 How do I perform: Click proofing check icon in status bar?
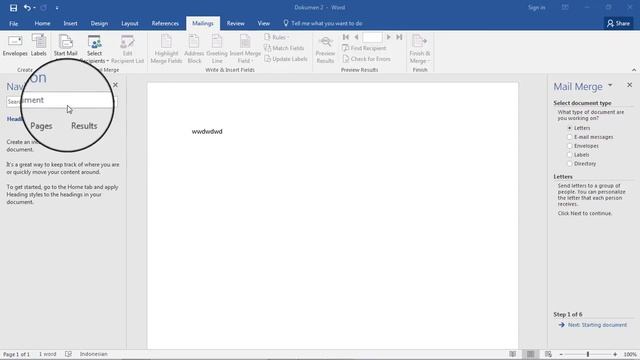pos(69,354)
